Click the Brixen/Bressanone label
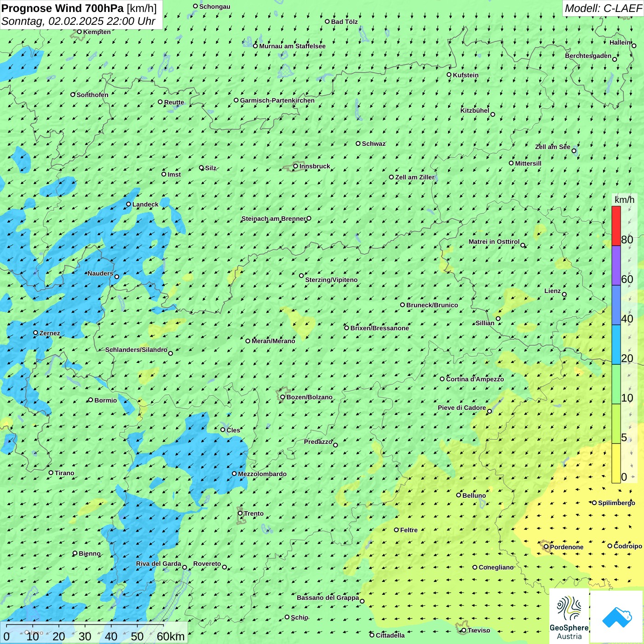Screen dimensions: 644x644 379,328
